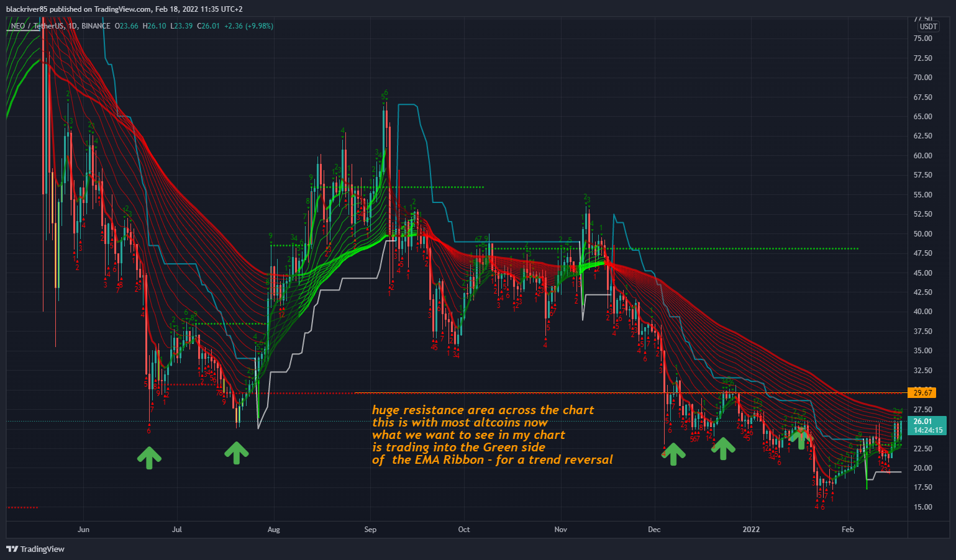Click the 15.00 price axis label

click(x=923, y=507)
